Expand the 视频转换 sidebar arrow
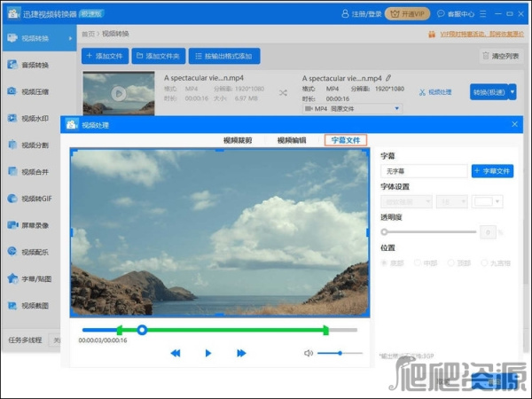The width and height of the screenshot is (532, 399). 70,38
